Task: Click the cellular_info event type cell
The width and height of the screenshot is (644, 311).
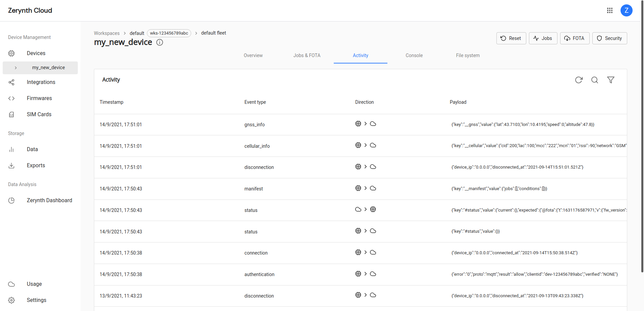Action: (x=257, y=146)
